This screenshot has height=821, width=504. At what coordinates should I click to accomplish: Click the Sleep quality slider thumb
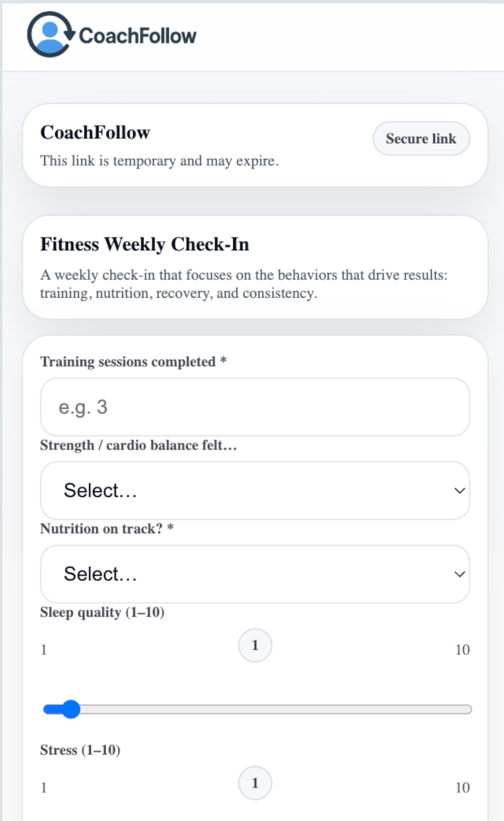click(x=71, y=709)
